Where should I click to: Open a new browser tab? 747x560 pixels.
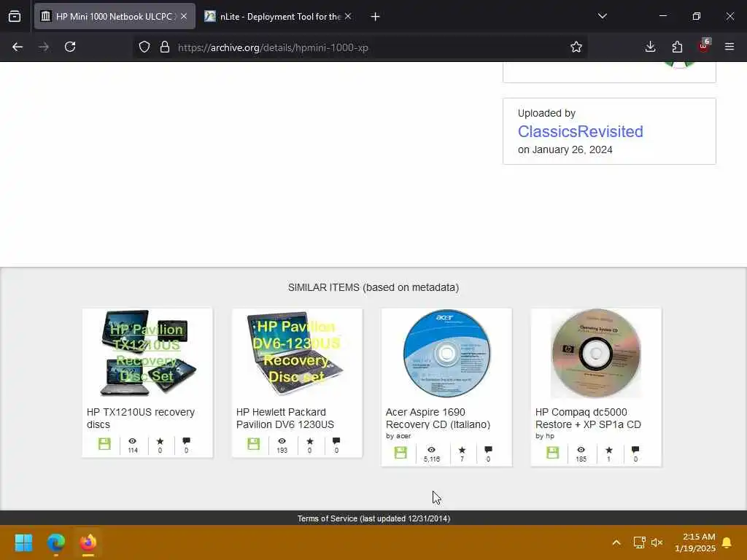pyautogui.click(x=375, y=17)
